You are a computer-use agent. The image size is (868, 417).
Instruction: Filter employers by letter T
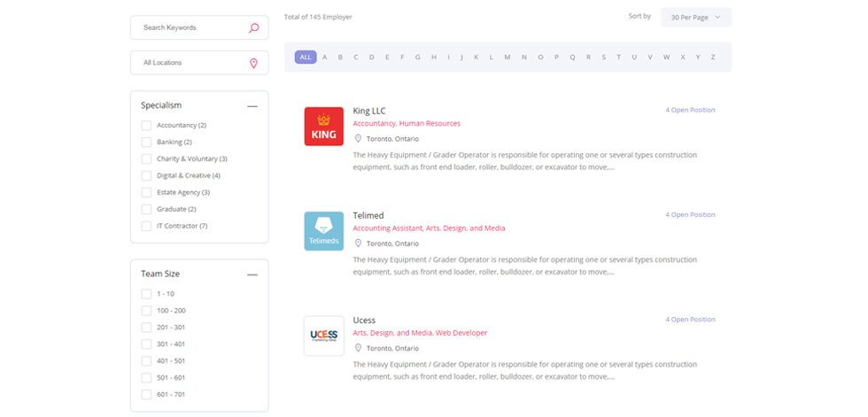click(x=619, y=57)
